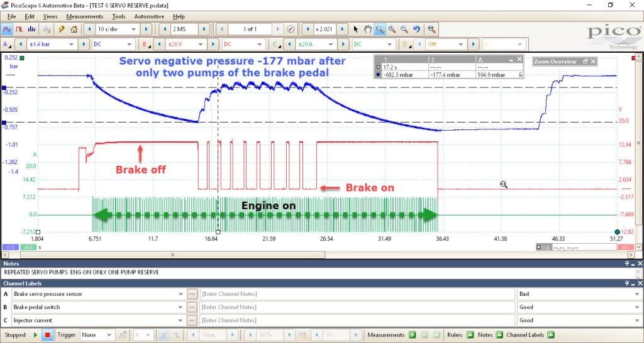Open the File menu
The width and height of the screenshot is (644, 343).
pyautogui.click(x=11, y=16)
